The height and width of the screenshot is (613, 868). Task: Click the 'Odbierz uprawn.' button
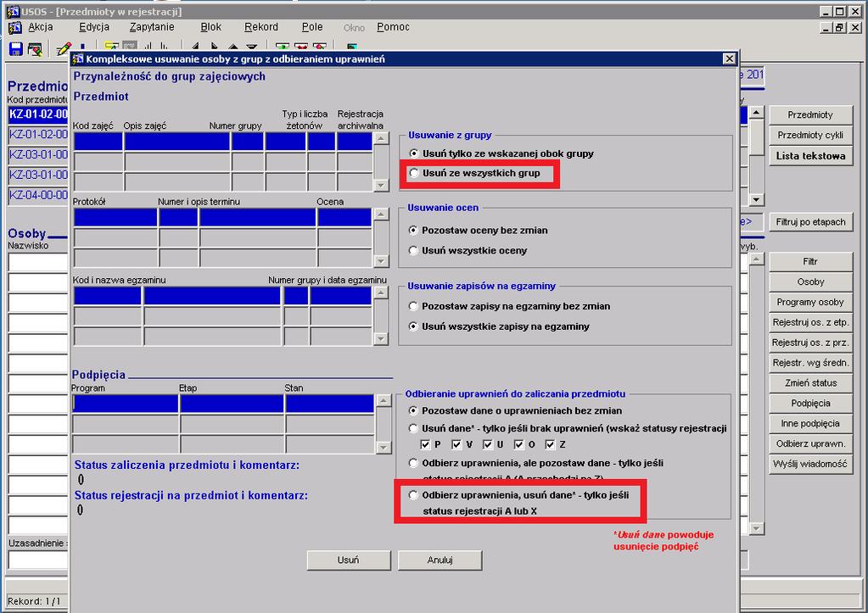click(x=810, y=443)
